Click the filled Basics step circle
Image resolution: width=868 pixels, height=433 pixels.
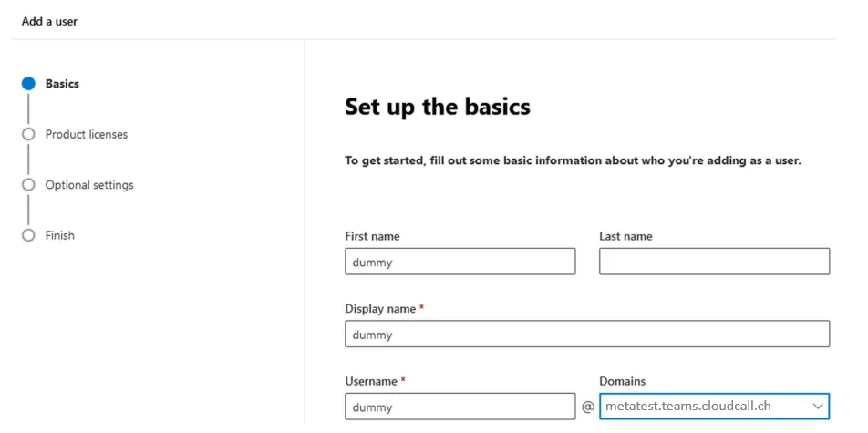click(28, 84)
